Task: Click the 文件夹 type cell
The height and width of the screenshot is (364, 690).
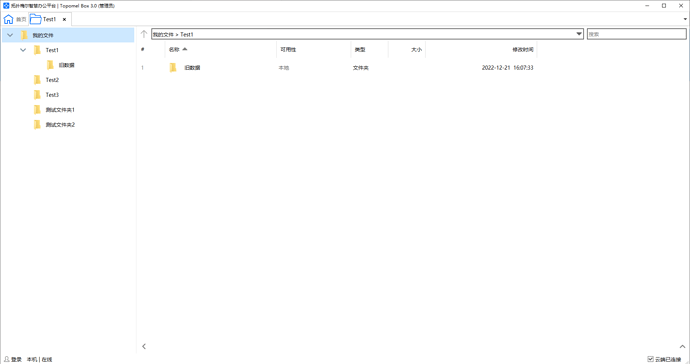Action: (360, 68)
